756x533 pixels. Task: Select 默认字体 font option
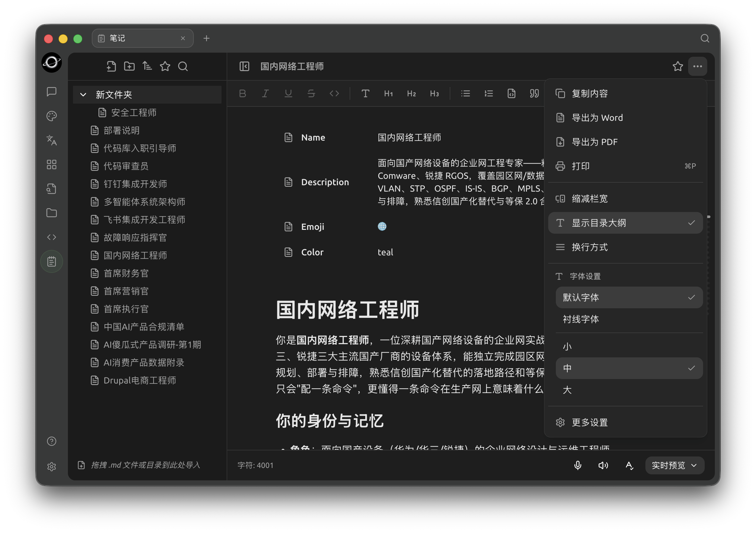click(629, 297)
